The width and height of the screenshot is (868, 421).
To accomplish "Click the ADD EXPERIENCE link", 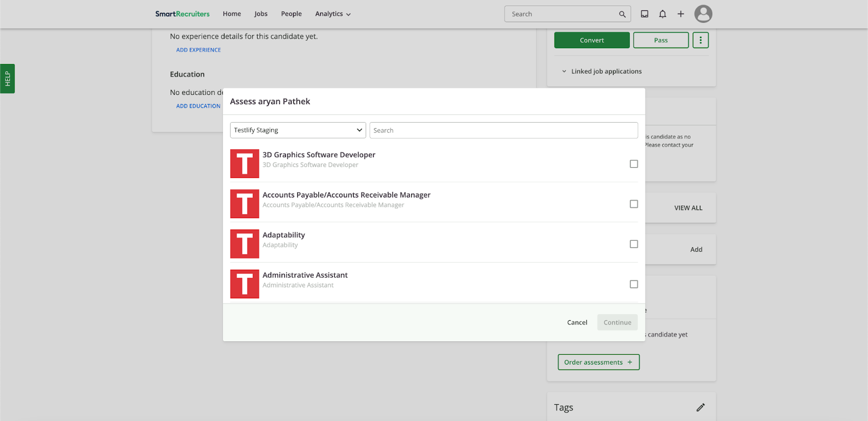I will (x=199, y=50).
